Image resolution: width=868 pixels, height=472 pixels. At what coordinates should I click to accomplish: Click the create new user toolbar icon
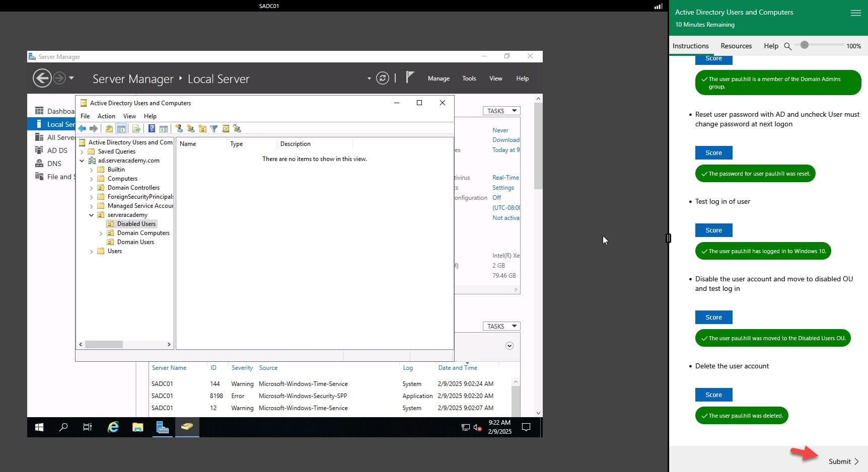click(x=179, y=129)
